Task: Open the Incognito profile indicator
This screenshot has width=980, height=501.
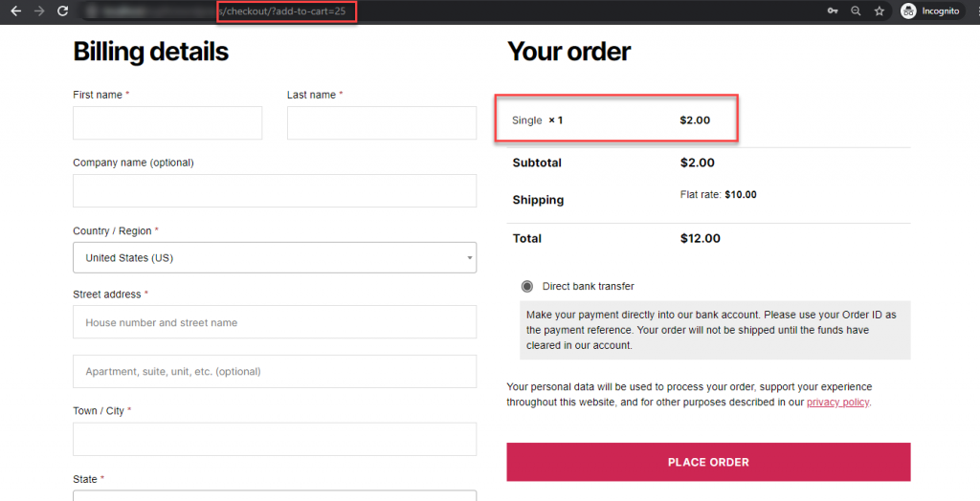Action: coord(930,11)
